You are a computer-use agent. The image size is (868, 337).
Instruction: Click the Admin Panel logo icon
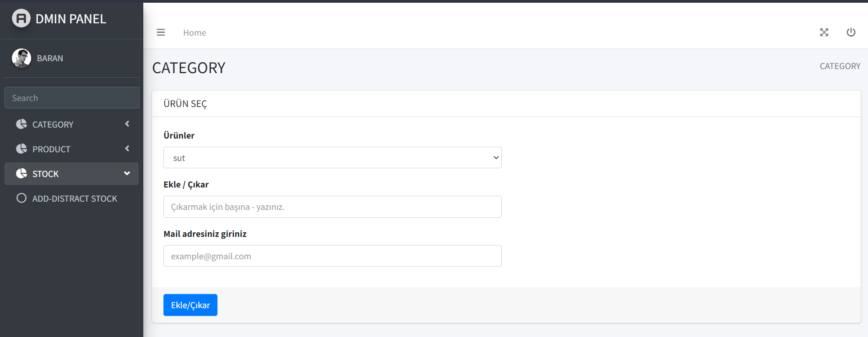coord(21,18)
